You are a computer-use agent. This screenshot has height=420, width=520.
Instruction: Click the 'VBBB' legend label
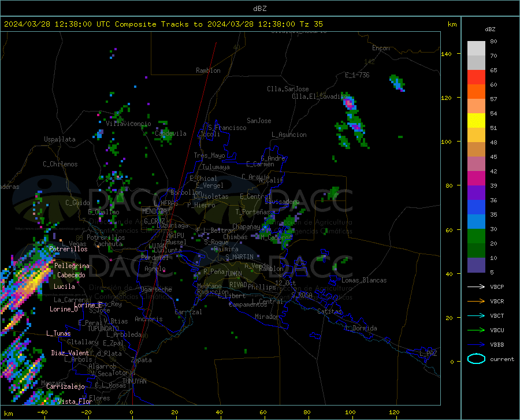pyautogui.click(x=497, y=345)
